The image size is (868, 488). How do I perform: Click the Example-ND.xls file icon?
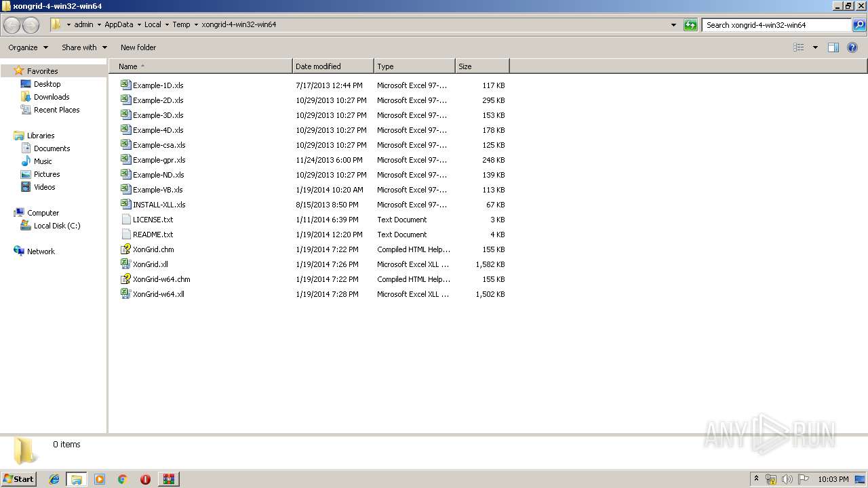click(125, 174)
